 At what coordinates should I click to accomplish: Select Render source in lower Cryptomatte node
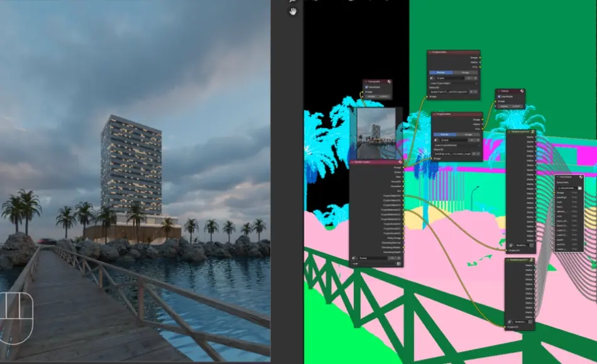445,134
